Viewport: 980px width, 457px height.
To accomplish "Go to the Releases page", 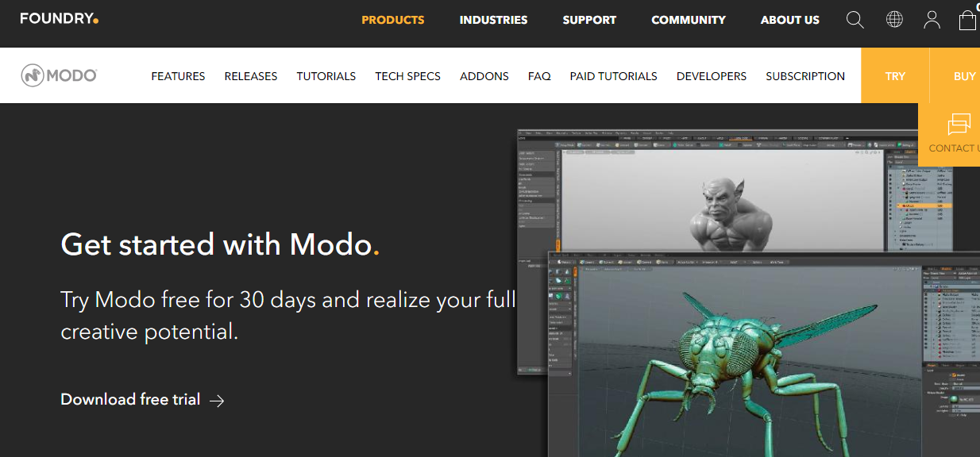I will point(251,76).
